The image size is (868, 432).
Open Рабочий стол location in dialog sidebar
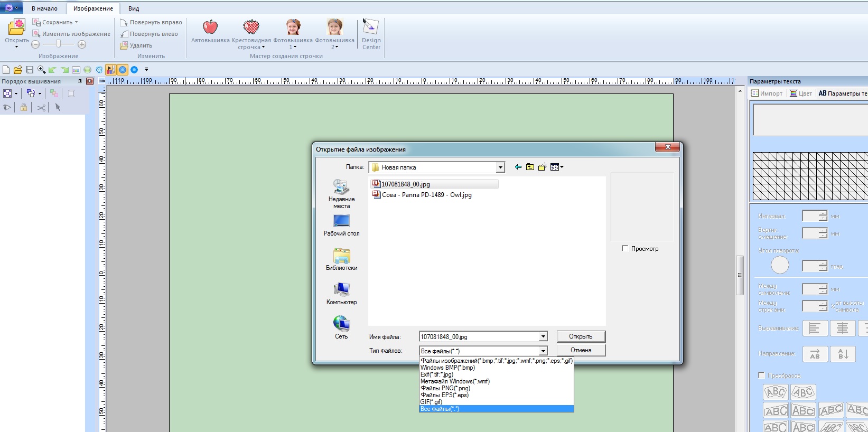click(341, 225)
